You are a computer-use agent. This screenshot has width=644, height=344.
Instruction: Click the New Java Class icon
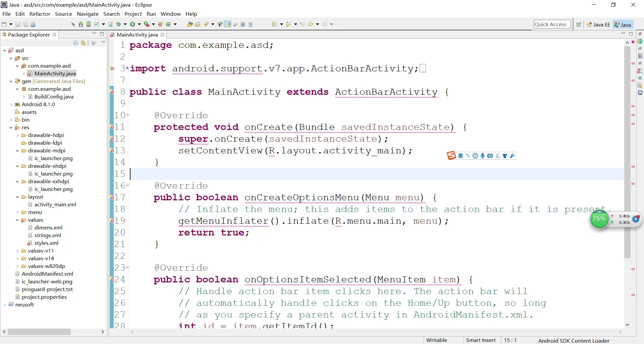click(x=168, y=24)
